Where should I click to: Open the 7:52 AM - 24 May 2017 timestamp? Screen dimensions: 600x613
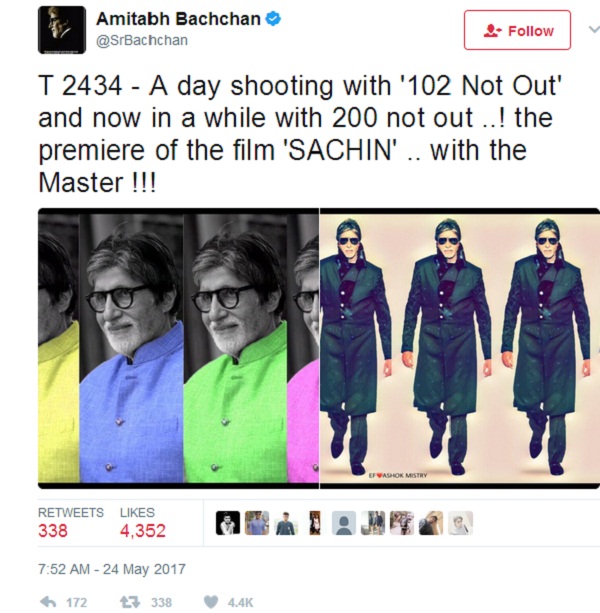[x=112, y=569]
